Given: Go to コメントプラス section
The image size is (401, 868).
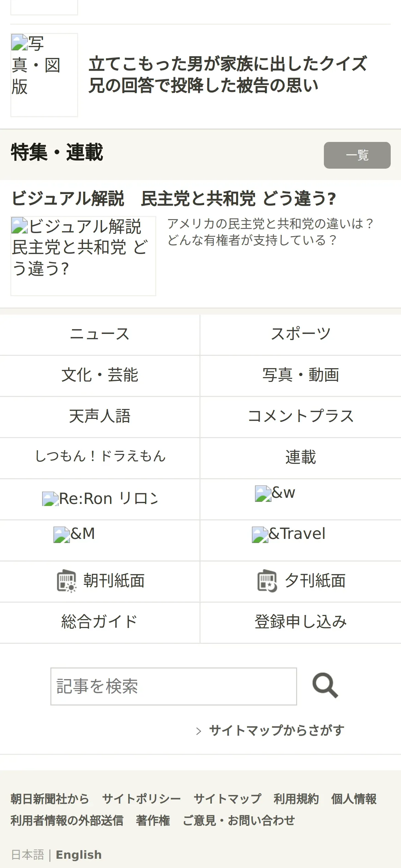Looking at the screenshot, I should 301,417.
